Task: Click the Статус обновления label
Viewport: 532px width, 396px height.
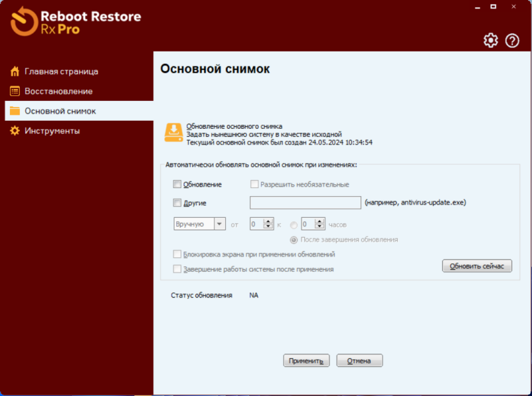Action: (201, 295)
